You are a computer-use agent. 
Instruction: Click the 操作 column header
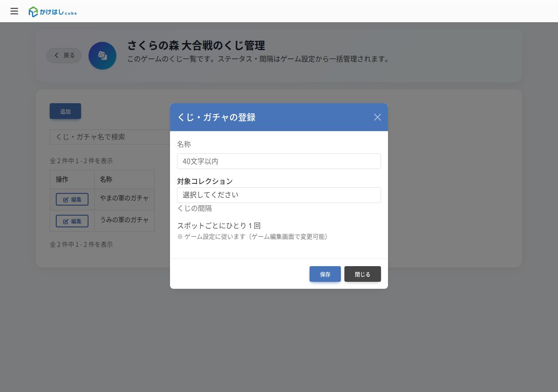click(72, 179)
